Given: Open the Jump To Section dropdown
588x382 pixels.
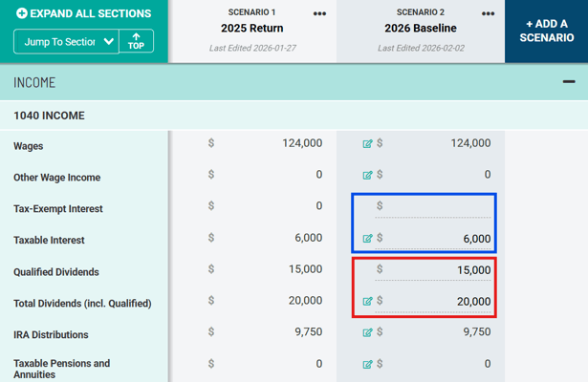Looking at the screenshot, I should coord(66,42).
